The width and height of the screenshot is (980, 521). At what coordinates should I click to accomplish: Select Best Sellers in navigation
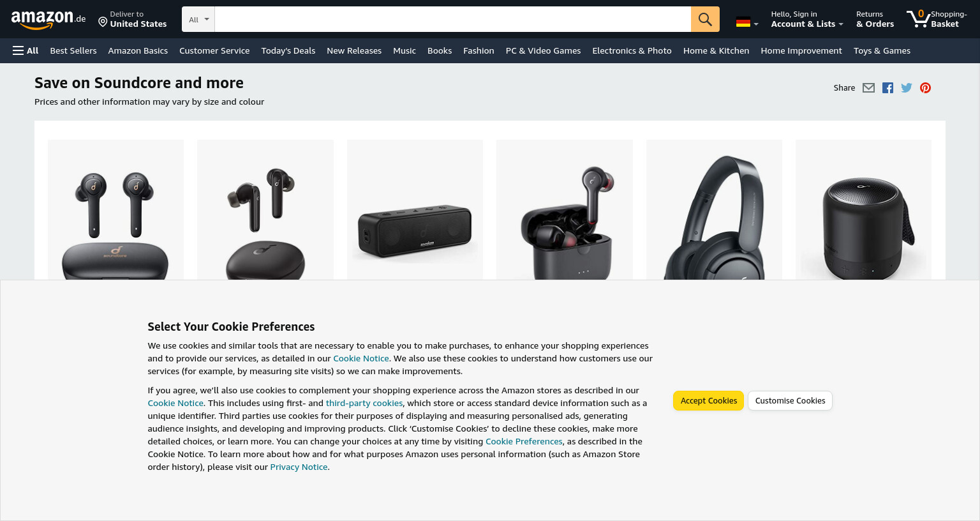coord(73,50)
